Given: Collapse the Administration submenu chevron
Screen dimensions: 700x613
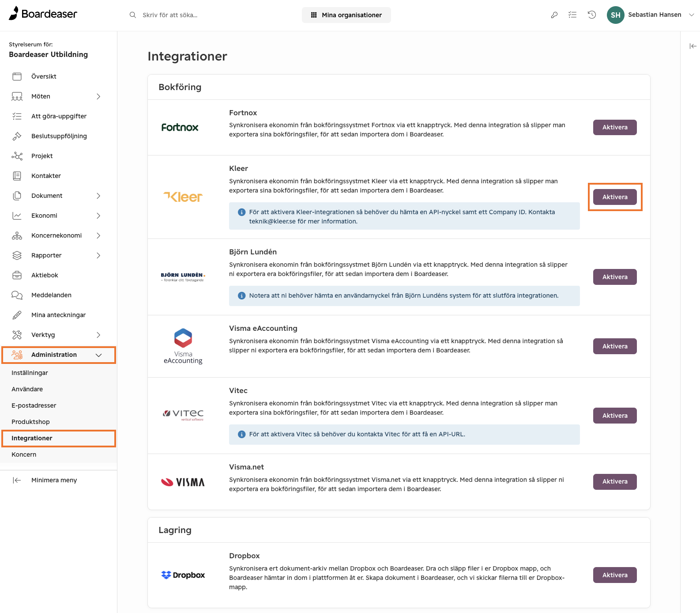Looking at the screenshot, I should coord(98,355).
